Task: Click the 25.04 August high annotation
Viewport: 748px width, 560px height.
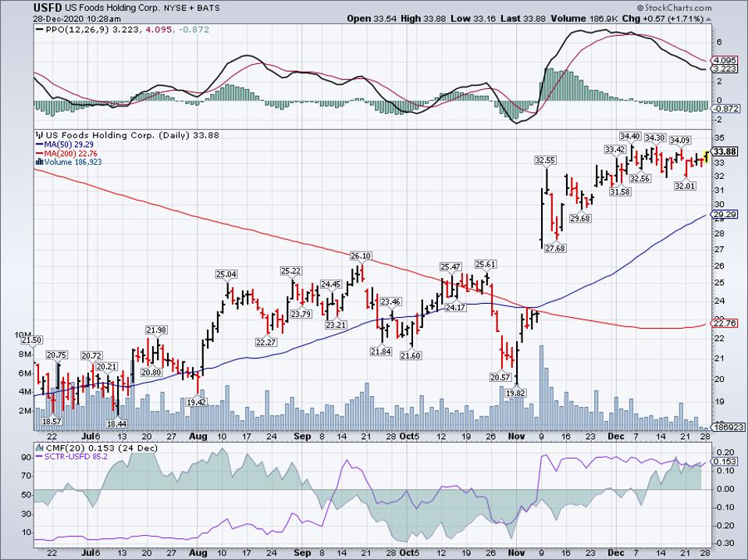Action: 226,274
